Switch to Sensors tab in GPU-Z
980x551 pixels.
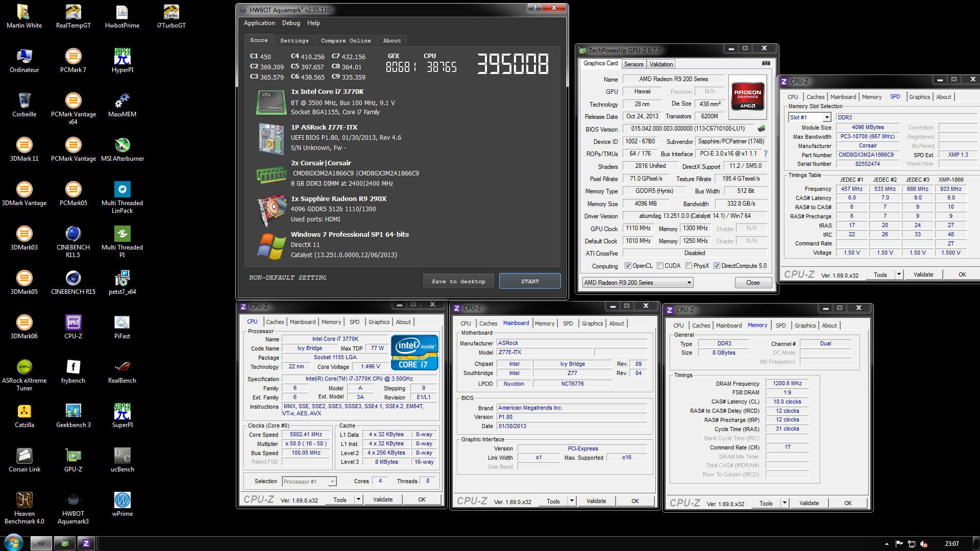point(633,64)
